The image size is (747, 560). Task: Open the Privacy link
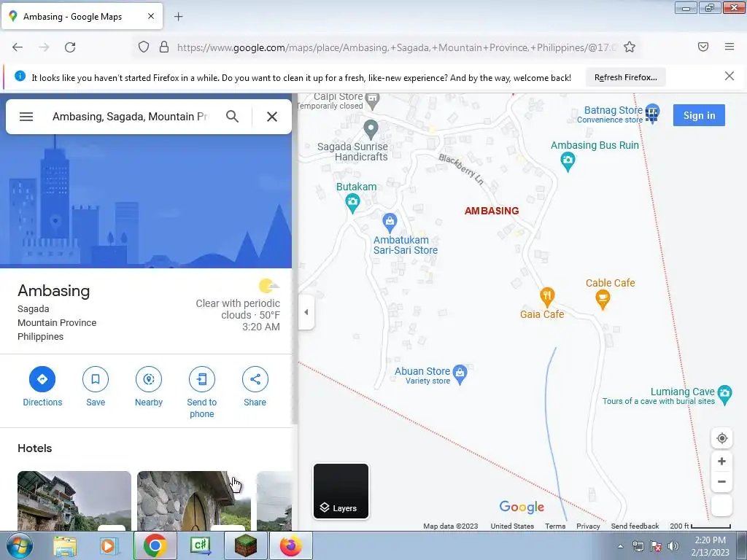click(x=588, y=526)
